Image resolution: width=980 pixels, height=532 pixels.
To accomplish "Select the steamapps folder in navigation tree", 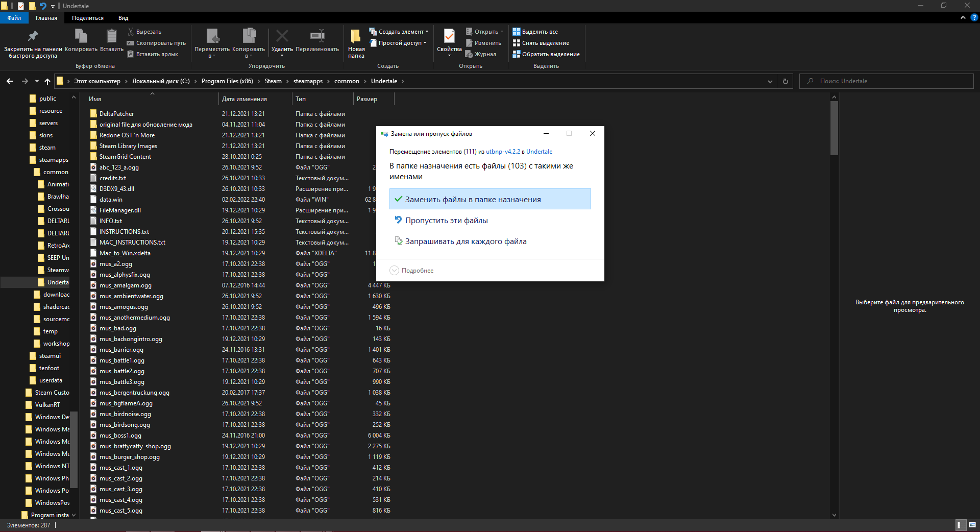I will point(54,160).
